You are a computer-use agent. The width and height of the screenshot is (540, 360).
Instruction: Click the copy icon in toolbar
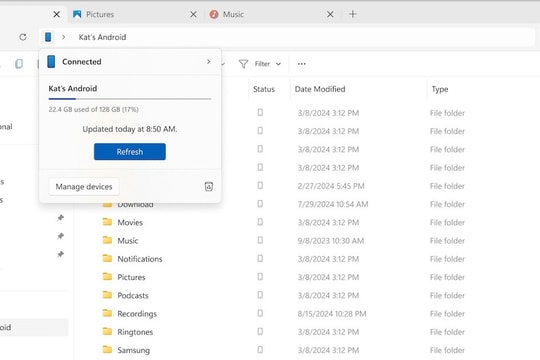coord(19,64)
